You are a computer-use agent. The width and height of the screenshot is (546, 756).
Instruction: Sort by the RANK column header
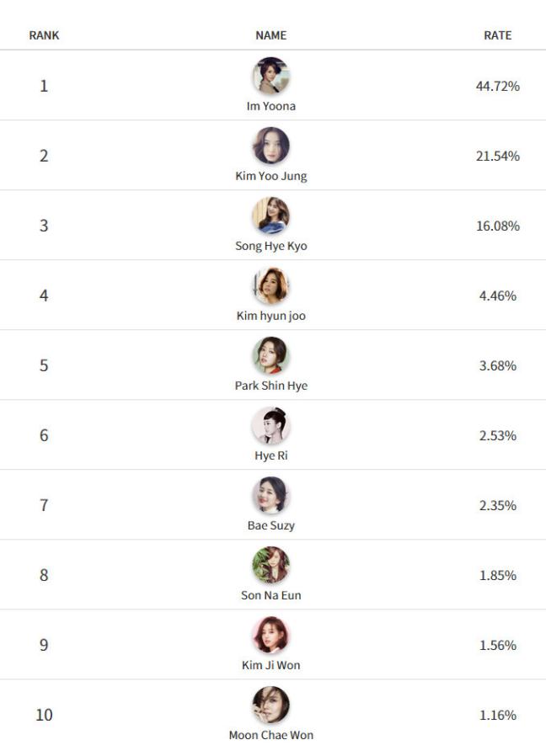point(44,35)
